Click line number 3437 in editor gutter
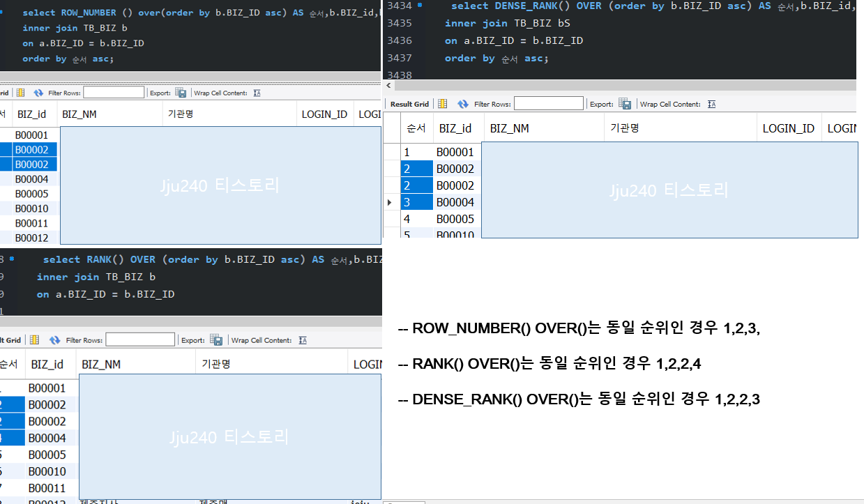864x504 pixels. (399, 58)
